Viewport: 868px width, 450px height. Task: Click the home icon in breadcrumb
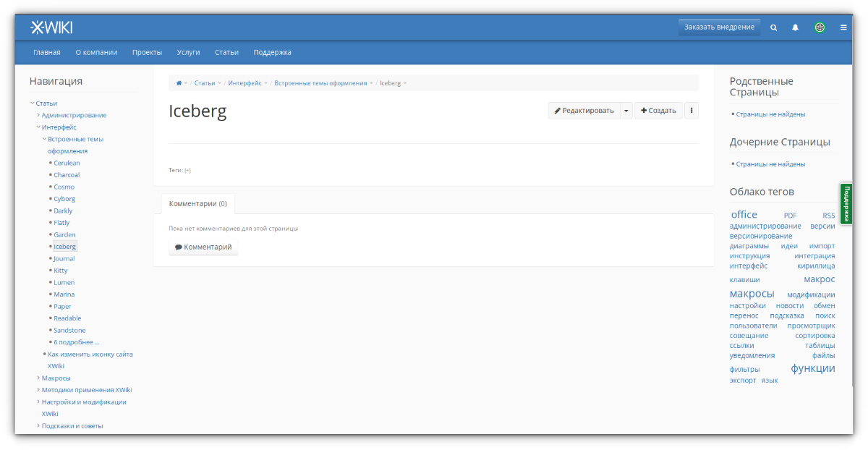pyautogui.click(x=179, y=83)
